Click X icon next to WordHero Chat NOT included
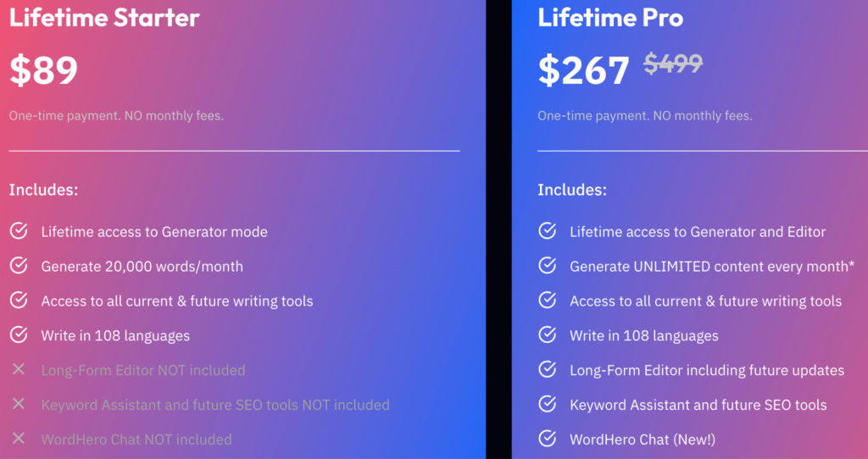Viewport: 868px width, 459px height. 18,439
